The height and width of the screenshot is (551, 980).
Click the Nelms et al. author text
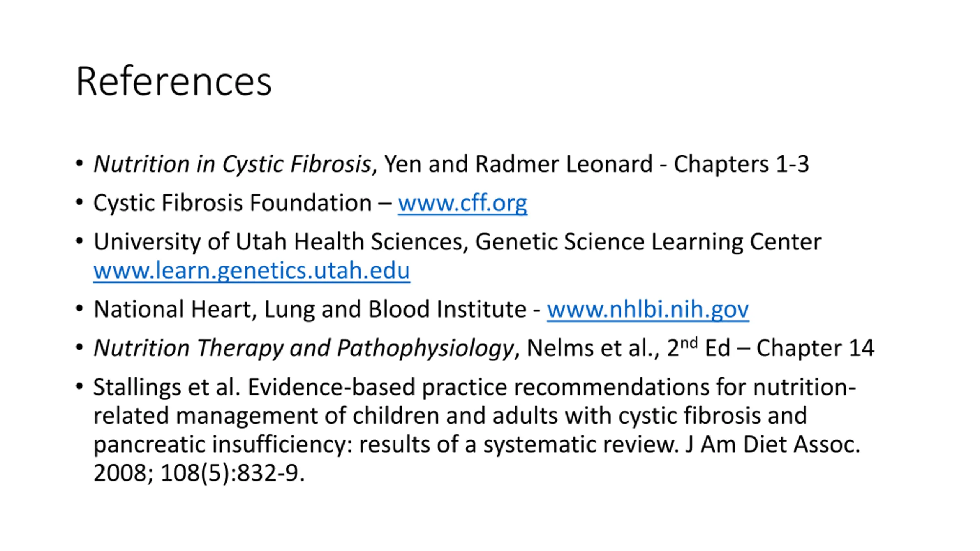(590, 348)
